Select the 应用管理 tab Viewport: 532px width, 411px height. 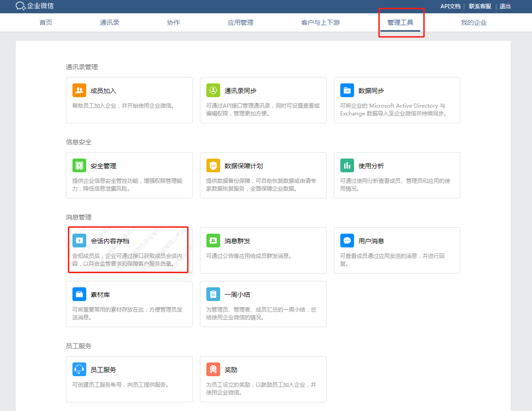241,23
